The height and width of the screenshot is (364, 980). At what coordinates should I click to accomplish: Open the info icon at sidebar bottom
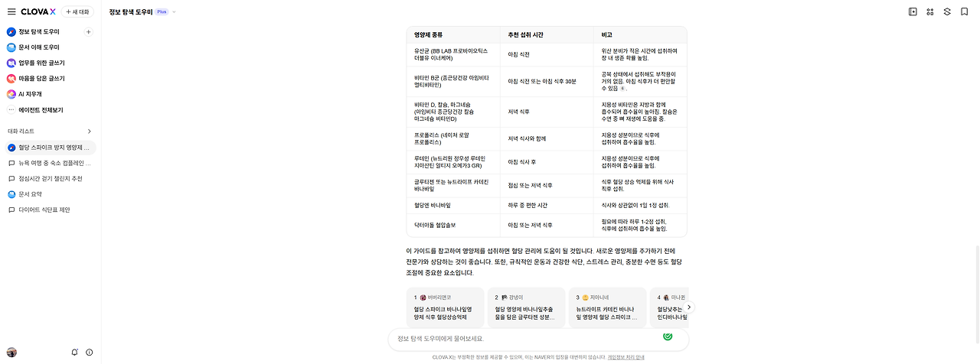[90, 352]
